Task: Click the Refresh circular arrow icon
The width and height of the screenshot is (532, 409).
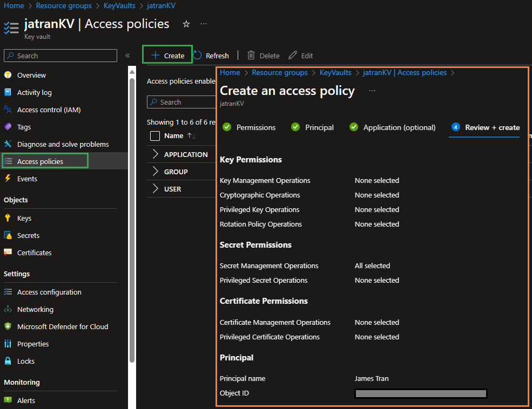Action: coord(197,55)
